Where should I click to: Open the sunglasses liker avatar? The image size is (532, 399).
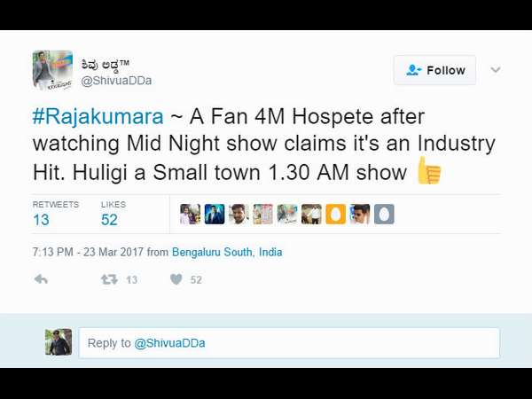(360, 214)
